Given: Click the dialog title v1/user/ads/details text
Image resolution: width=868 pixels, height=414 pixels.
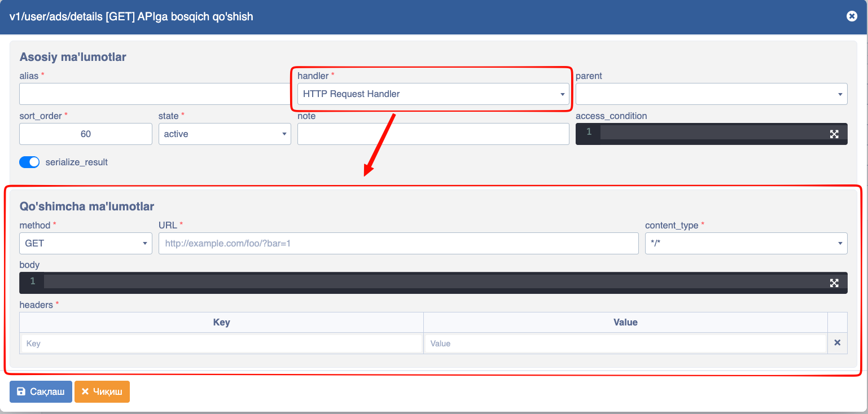Looking at the screenshot, I should coord(131,16).
